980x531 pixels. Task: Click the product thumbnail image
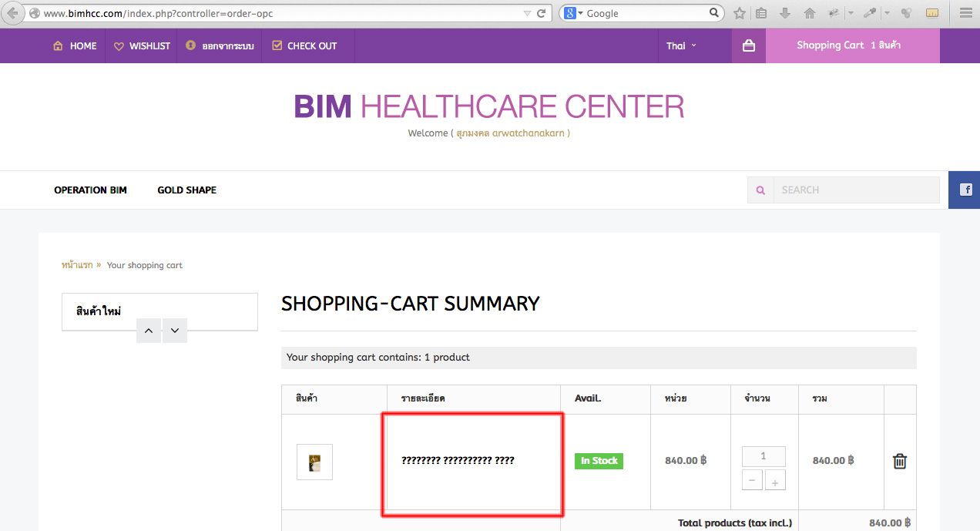tap(314, 462)
